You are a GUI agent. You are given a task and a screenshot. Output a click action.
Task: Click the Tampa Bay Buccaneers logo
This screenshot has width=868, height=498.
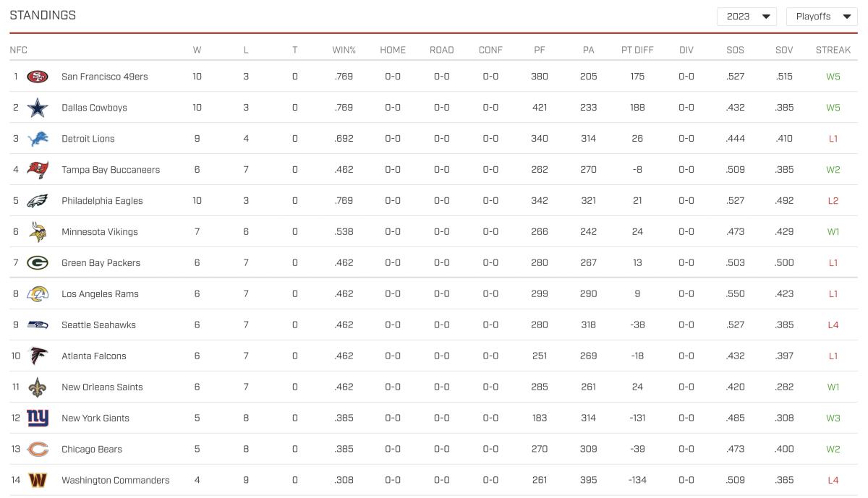pos(38,170)
